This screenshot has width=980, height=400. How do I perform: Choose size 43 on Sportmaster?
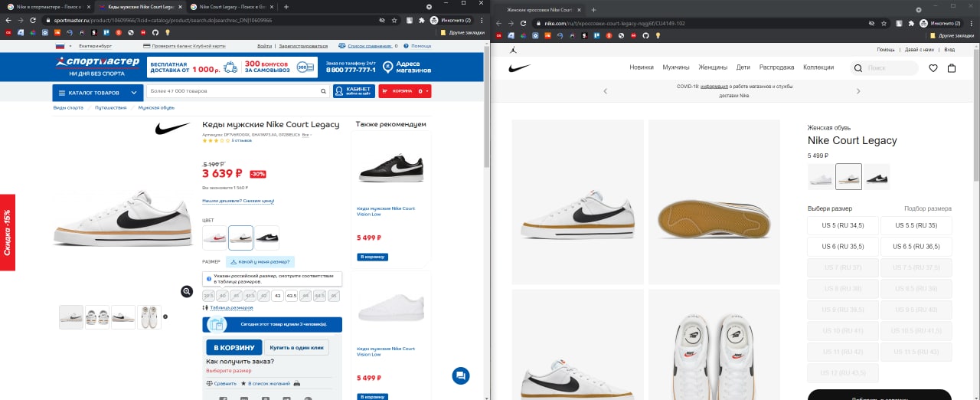(x=278, y=296)
